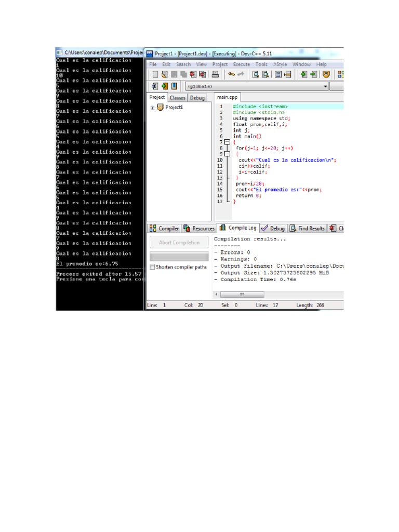Image resolution: width=399 pixels, height=532 pixels.
Task: Toggle the Shorten compiler paths checkbox
Action: [x=152, y=267]
